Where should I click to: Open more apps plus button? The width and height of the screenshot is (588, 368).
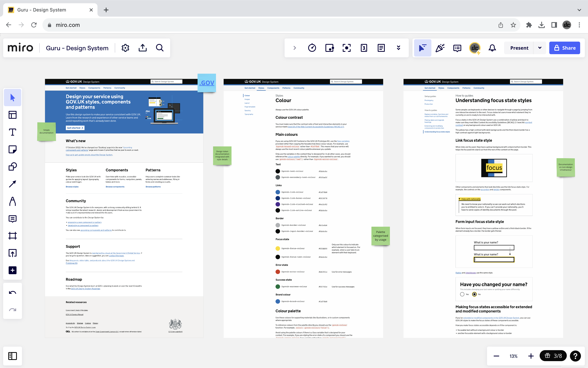pyautogui.click(x=13, y=270)
